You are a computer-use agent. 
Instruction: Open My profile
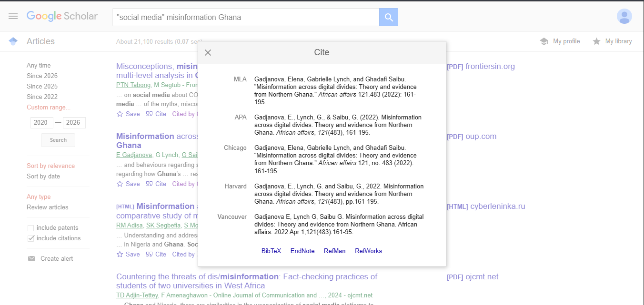tap(566, 41)
